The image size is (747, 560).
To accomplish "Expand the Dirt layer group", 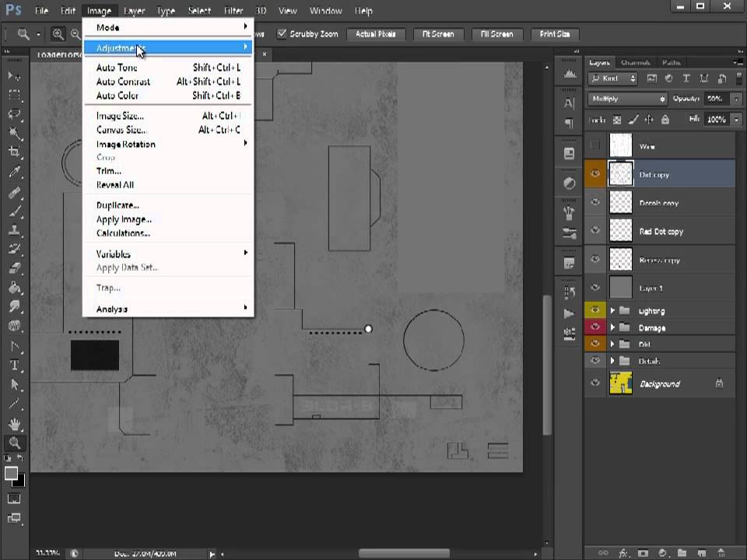I will point(612,344).
